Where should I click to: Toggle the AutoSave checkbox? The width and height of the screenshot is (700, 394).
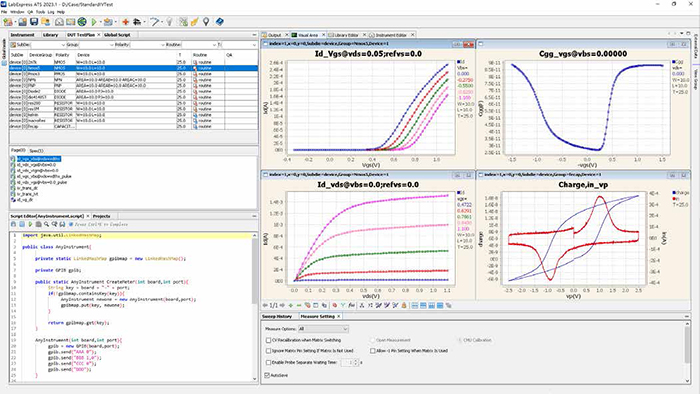[x=267, y=375]
